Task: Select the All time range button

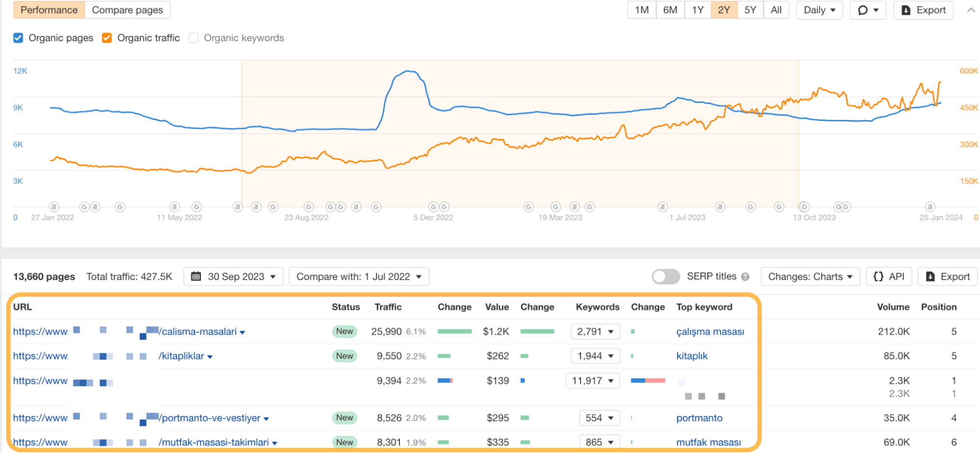Action: 776,10
